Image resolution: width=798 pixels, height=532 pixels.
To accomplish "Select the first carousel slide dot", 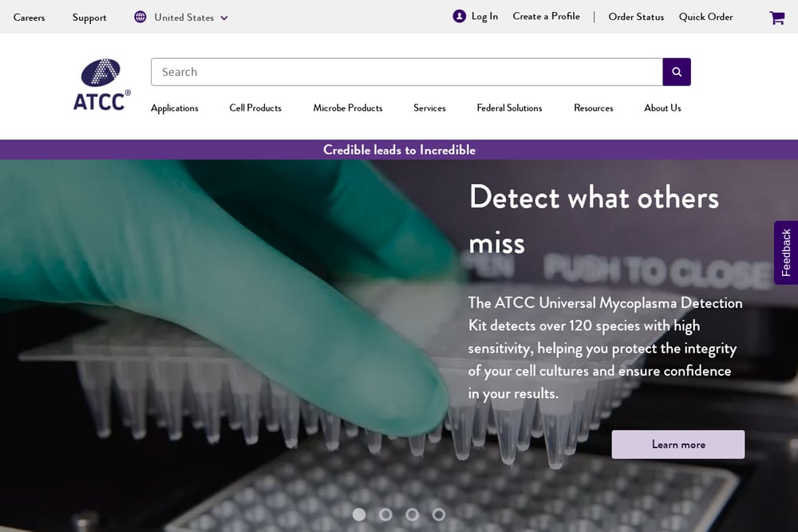I will pos(359,514).
